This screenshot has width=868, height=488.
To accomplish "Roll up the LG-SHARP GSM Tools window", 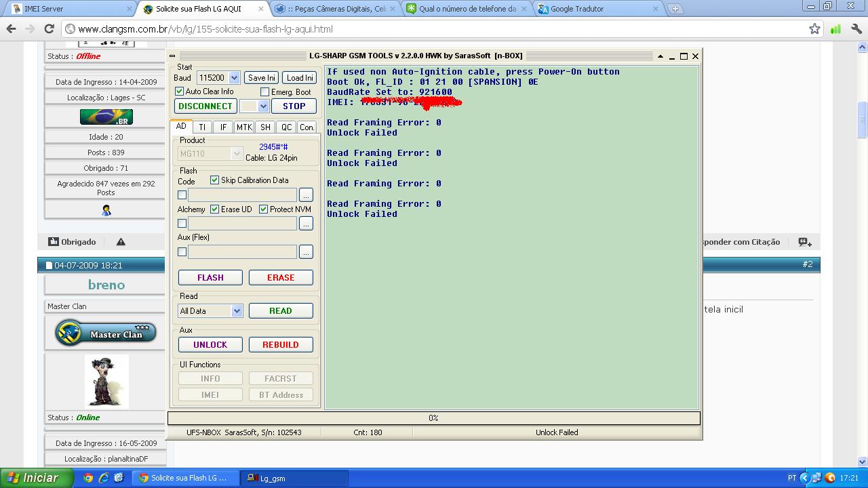I will (660, 56).
